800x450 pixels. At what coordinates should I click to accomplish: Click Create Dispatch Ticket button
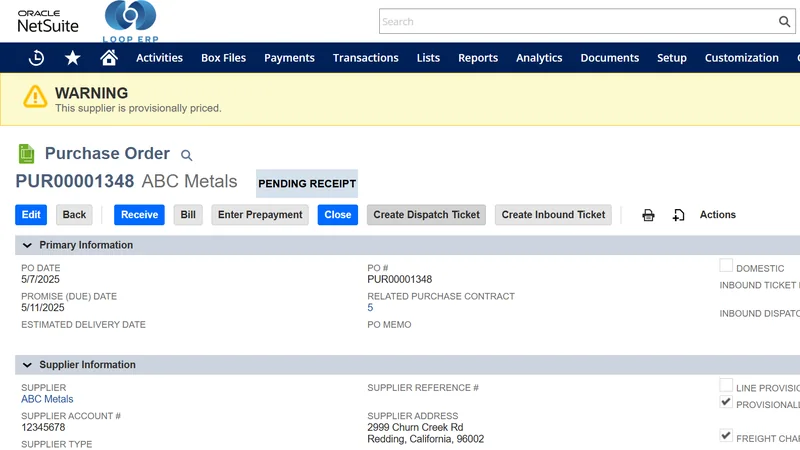pyautogui.click(x=427, y=215)
